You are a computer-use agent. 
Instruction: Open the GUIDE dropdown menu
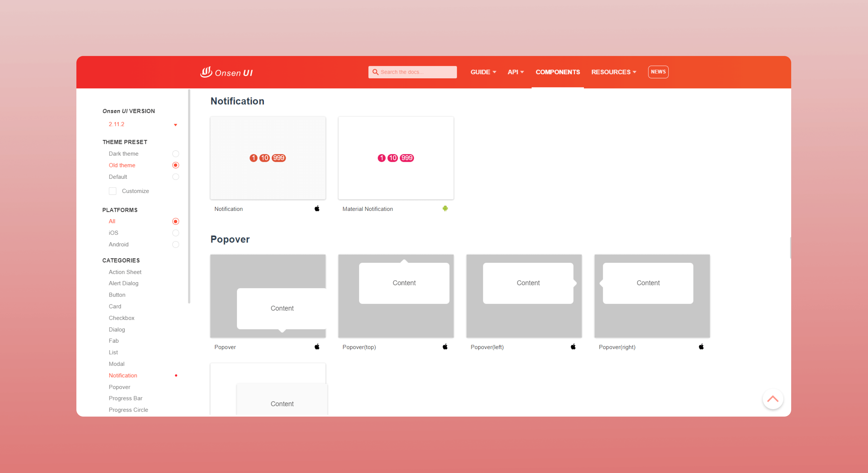tap(483, 72)
